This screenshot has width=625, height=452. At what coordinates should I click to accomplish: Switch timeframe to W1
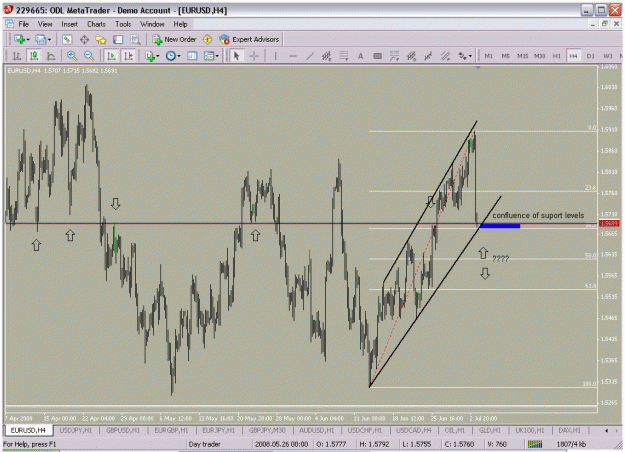point(607,56)
